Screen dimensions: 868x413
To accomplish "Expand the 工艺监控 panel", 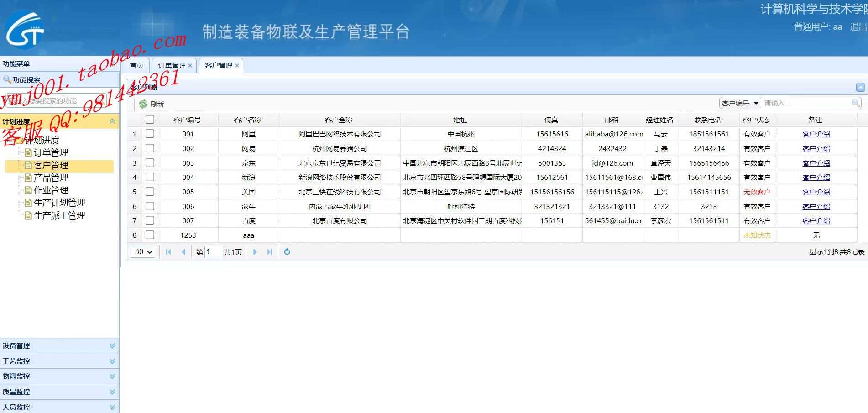I will pyautogui.click(x=112, y=361).
